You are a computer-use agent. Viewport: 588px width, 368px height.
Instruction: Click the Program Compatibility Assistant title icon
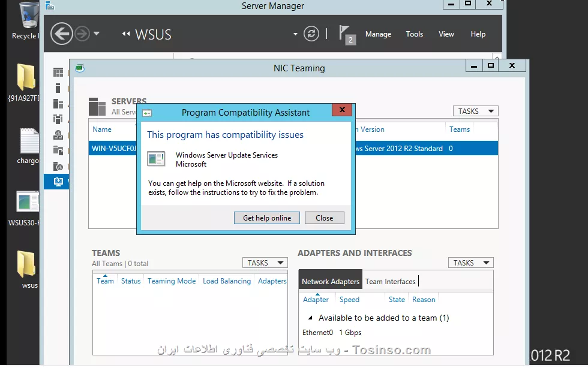[146, 113]
